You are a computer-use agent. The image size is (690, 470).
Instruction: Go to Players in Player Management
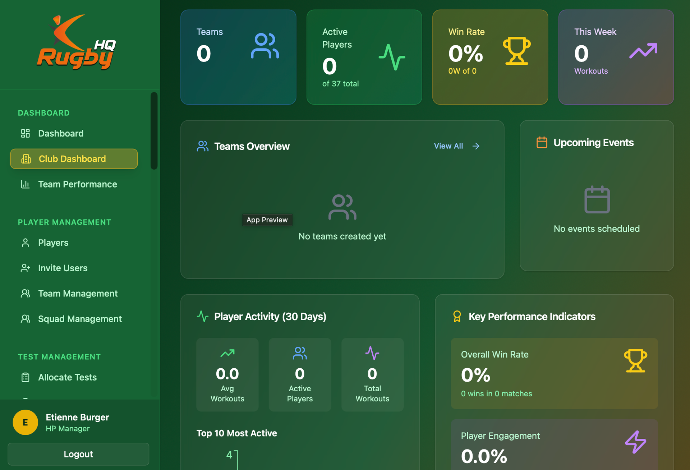[53, 243]
